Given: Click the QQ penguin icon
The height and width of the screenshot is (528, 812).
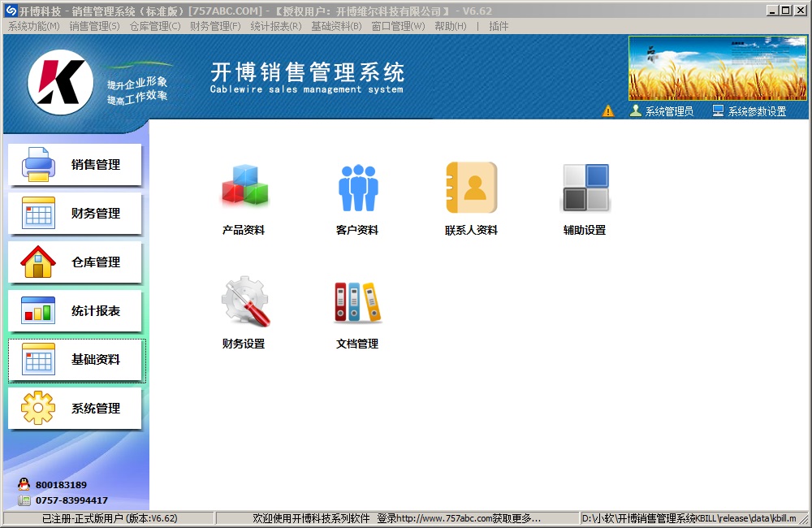Looking at the screenshot, I should [x=24, y=484].
